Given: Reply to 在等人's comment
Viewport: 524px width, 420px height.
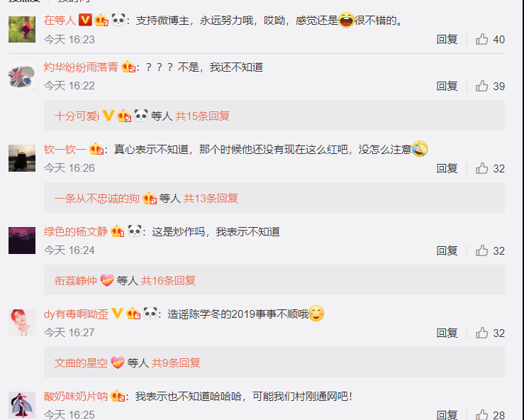Looking at the screenshot, I should (x=447, y=40).
